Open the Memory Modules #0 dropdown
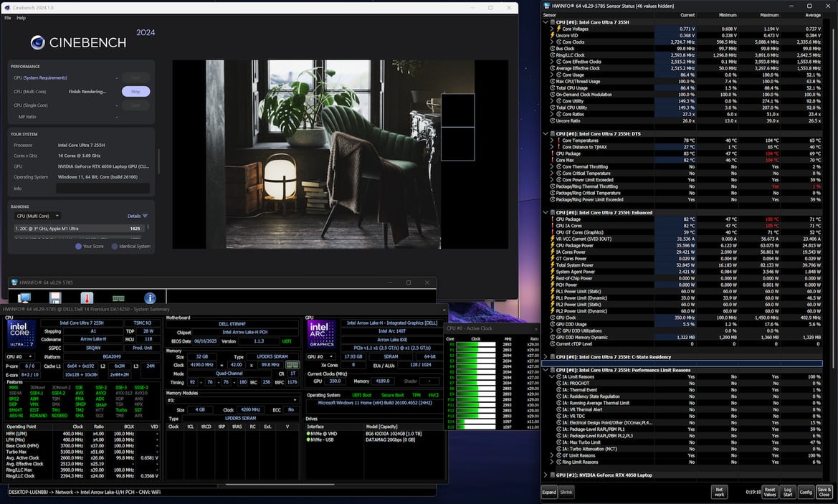This screenshot has height=504, width=838. 232,400
